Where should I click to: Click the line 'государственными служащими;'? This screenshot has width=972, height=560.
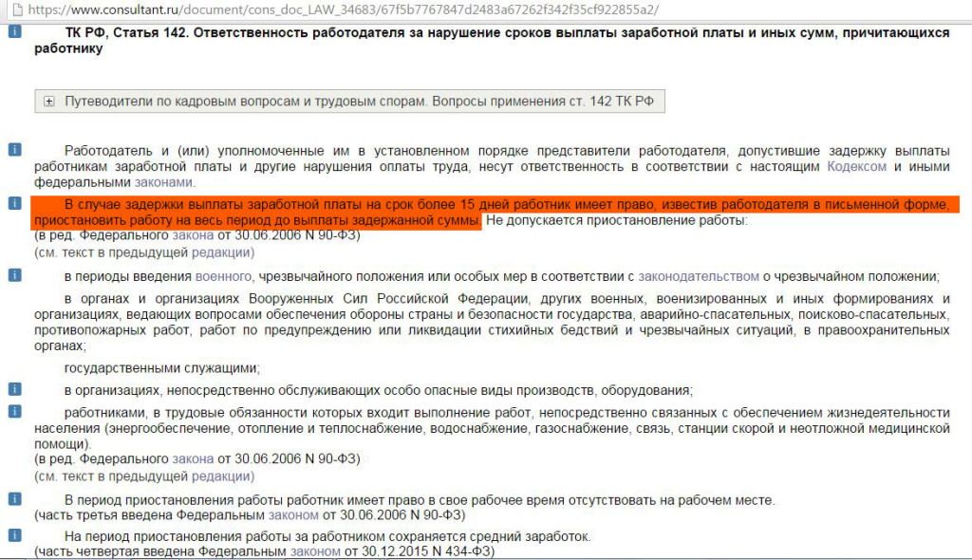tap(162, 368)
